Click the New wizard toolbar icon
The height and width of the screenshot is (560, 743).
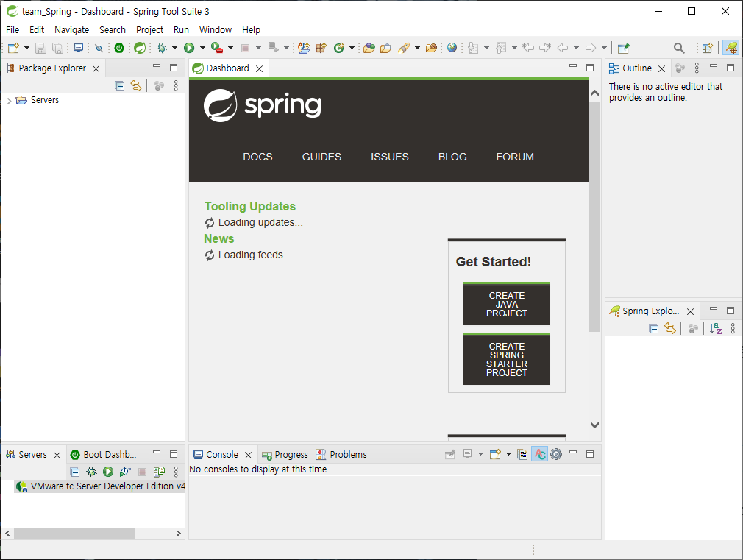[x=14, y=48]
